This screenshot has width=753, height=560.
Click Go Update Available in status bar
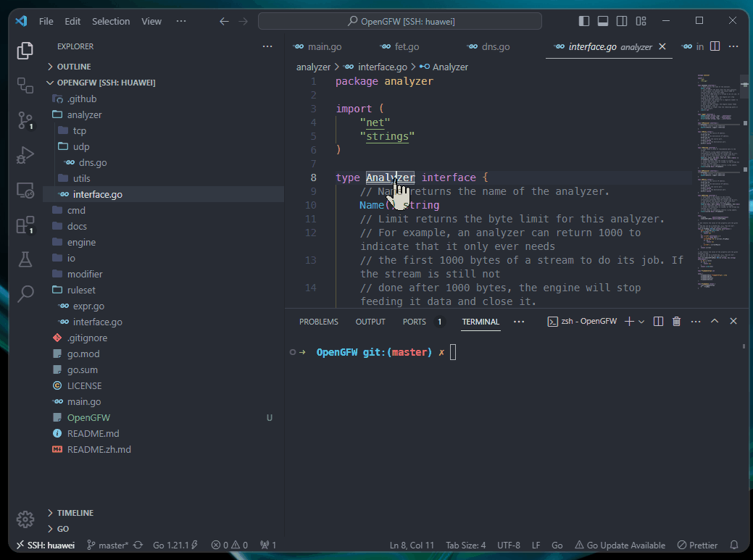coord(620,545)
